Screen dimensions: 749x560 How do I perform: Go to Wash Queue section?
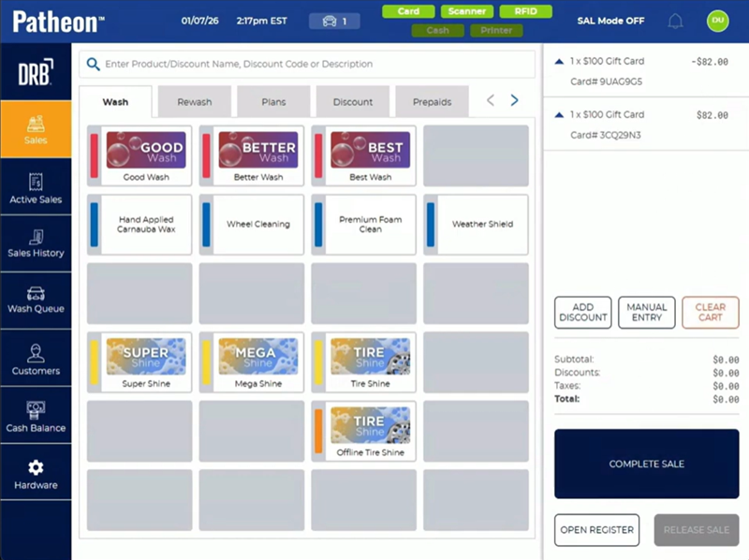pyautogui.click(x=36, y=300)
